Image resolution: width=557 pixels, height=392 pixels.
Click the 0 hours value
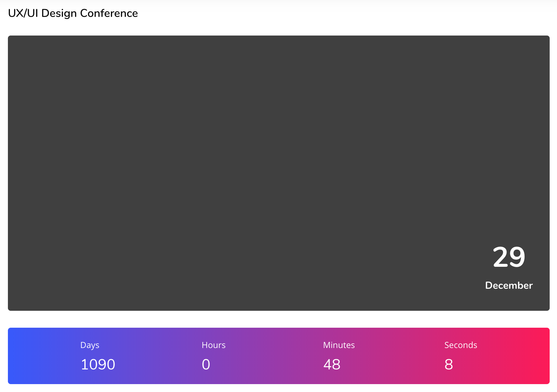tap(206, 364)
